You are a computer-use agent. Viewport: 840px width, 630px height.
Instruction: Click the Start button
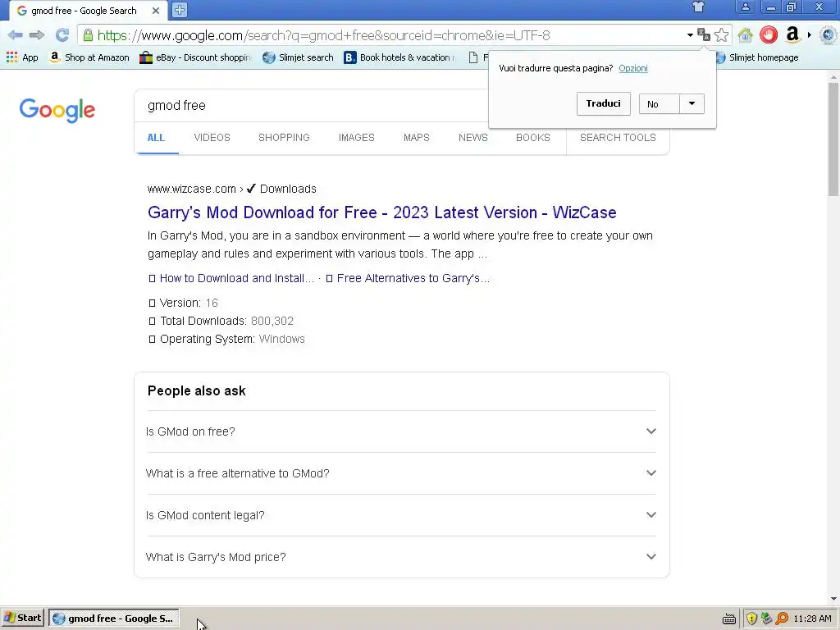(x=22, y=619)
